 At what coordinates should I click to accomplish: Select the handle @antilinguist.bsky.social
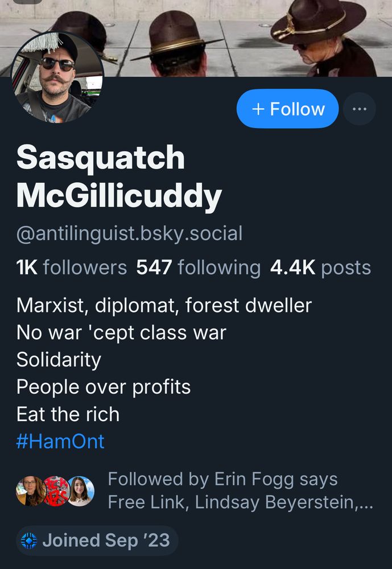129,233
